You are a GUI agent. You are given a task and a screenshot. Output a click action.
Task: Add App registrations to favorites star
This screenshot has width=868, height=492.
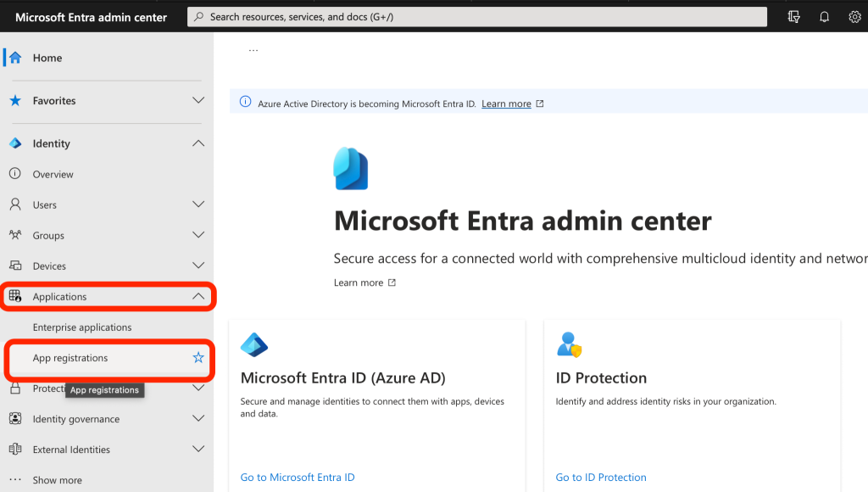198,358
